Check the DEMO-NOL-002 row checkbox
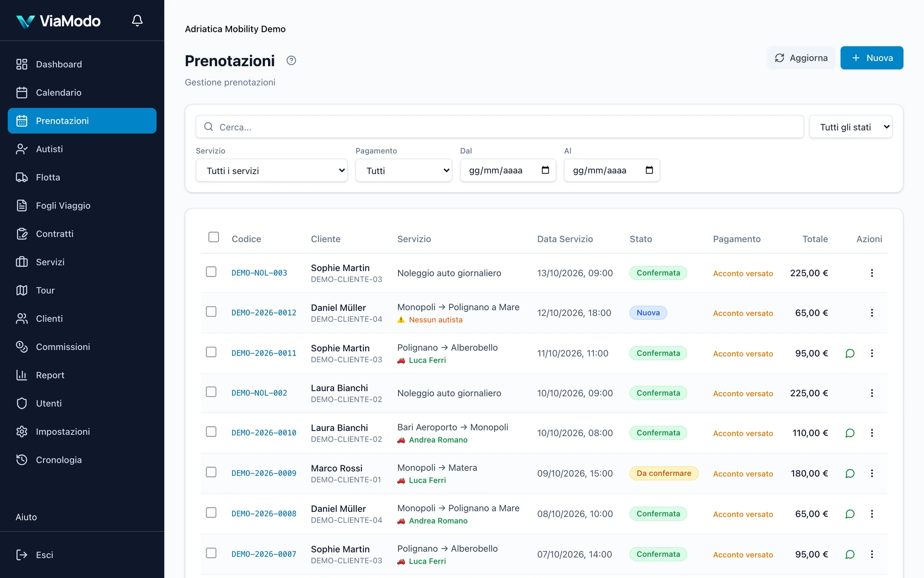Image resolution: width=924 pixels, height=578 pixels. [x=211, y=392]
